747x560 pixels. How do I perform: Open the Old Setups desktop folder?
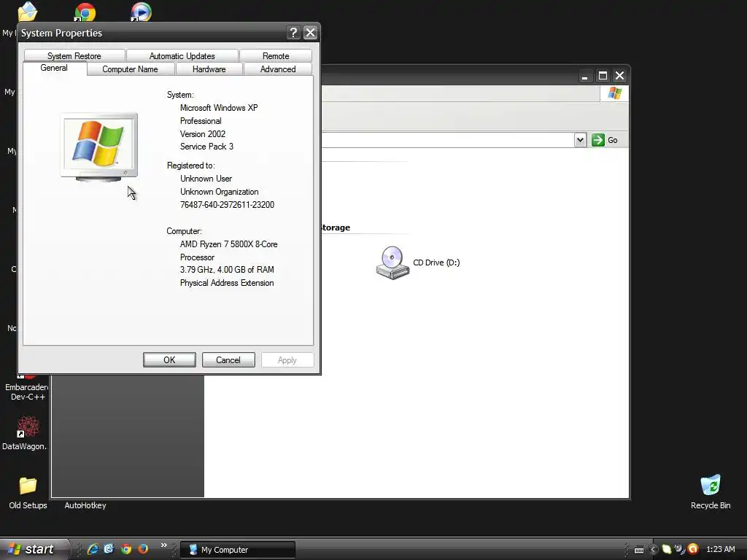(x=28, y=486)
